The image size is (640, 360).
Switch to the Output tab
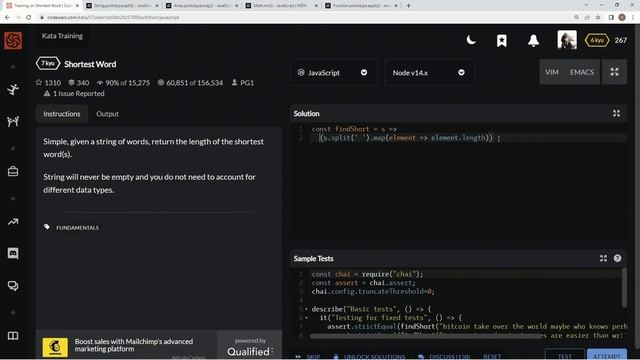107,114
